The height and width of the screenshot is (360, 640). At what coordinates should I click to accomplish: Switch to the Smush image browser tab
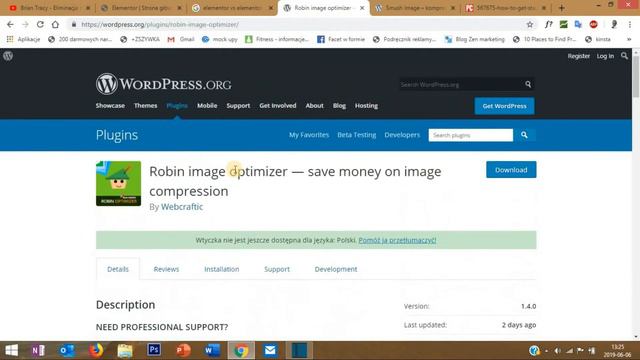click(415, 8)
